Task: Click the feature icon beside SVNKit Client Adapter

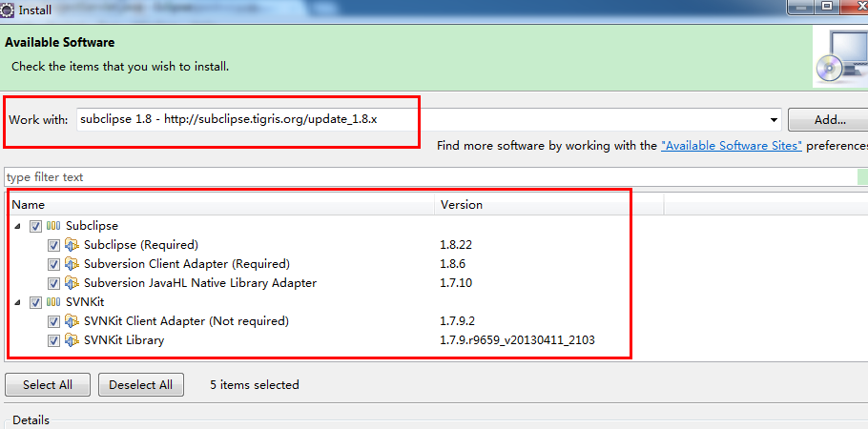Action: (x=72, y=321)
